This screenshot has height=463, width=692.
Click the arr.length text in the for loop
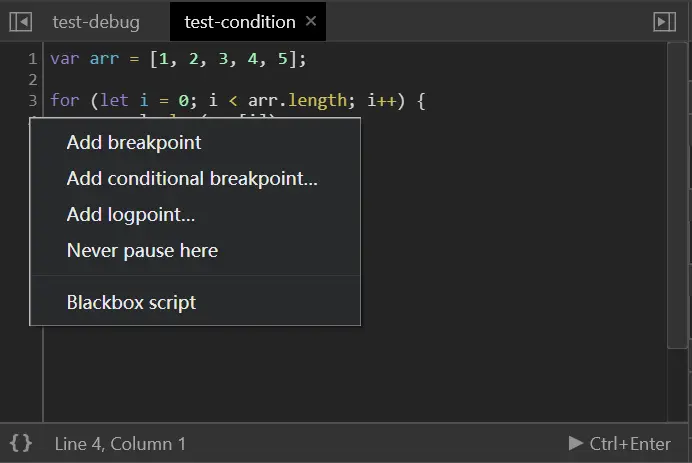(x=296, y=101)
